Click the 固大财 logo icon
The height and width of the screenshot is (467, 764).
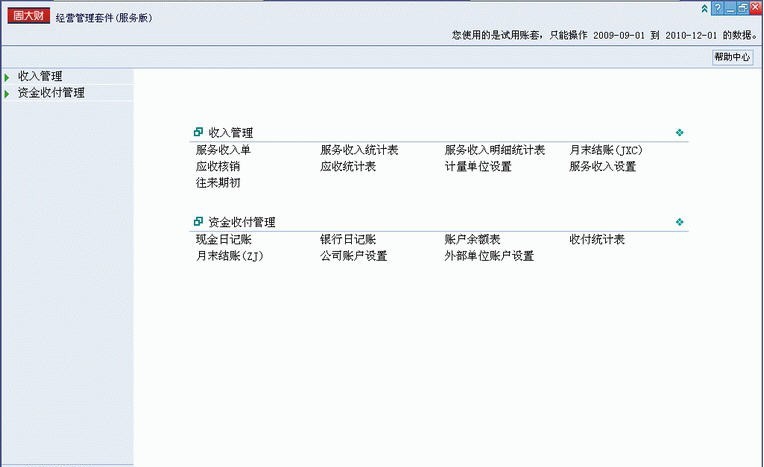tap(28, 16)
